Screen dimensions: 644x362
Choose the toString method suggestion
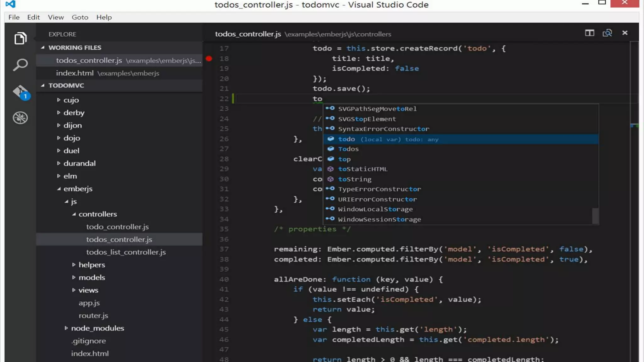(x=461, y=179)
